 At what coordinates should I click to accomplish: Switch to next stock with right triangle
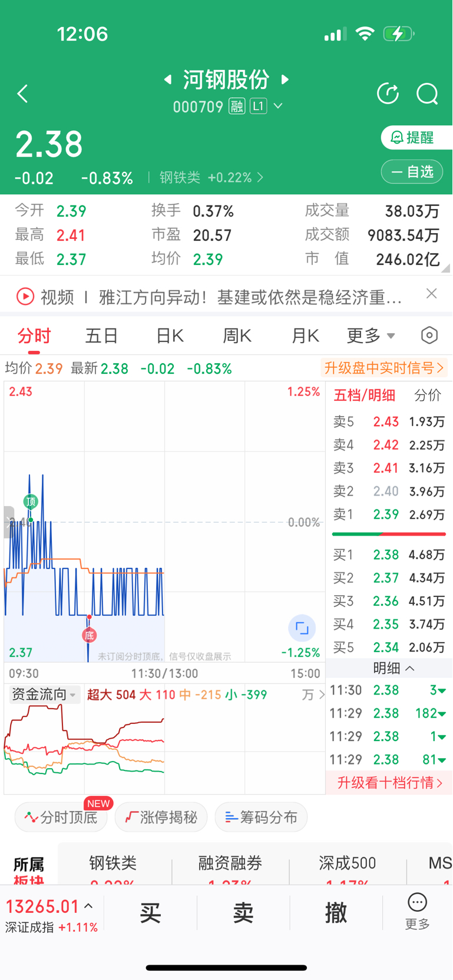coord(285,79)
